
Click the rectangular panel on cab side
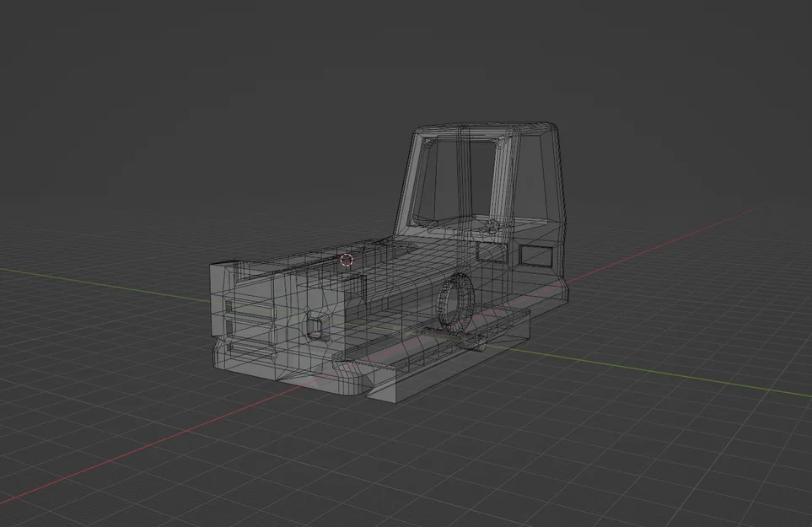point(535,255)
